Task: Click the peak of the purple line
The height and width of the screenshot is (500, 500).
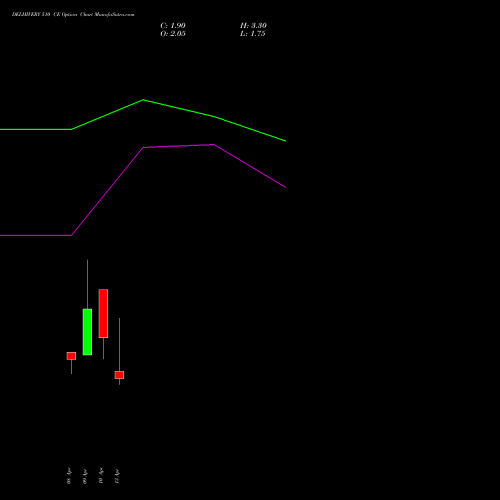Action: [x=214, y=145]
